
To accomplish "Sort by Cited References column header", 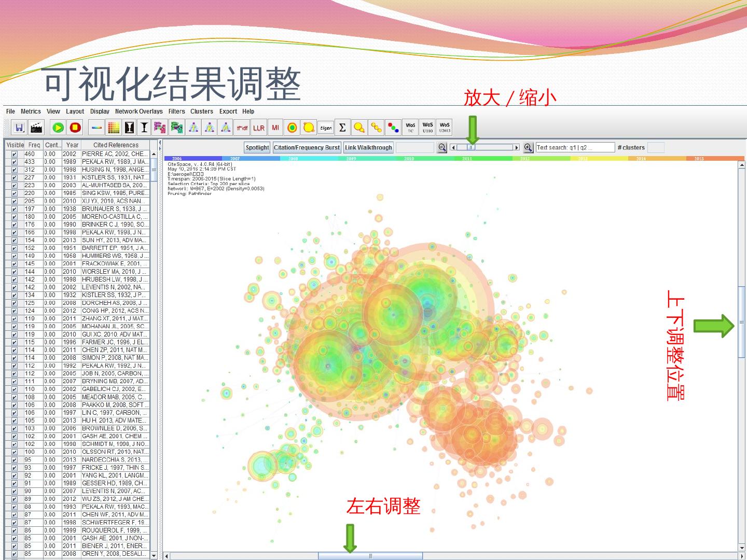I will (116, 145).
